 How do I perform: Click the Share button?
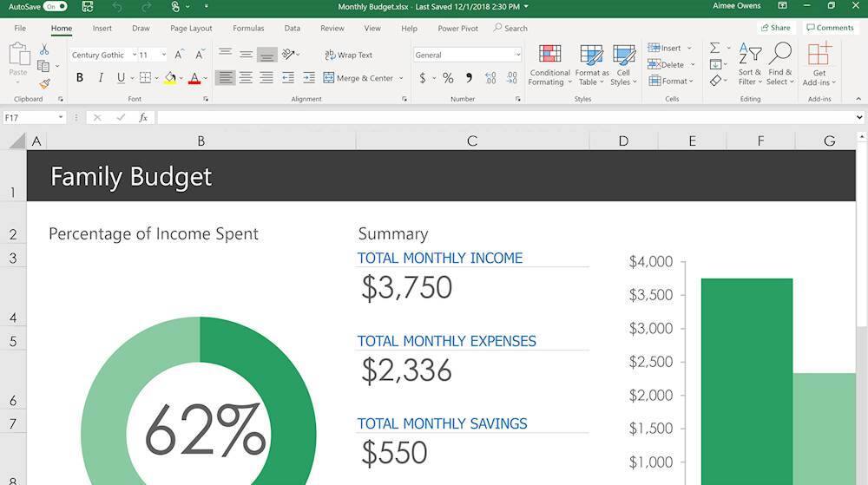(x=774, y=28)
